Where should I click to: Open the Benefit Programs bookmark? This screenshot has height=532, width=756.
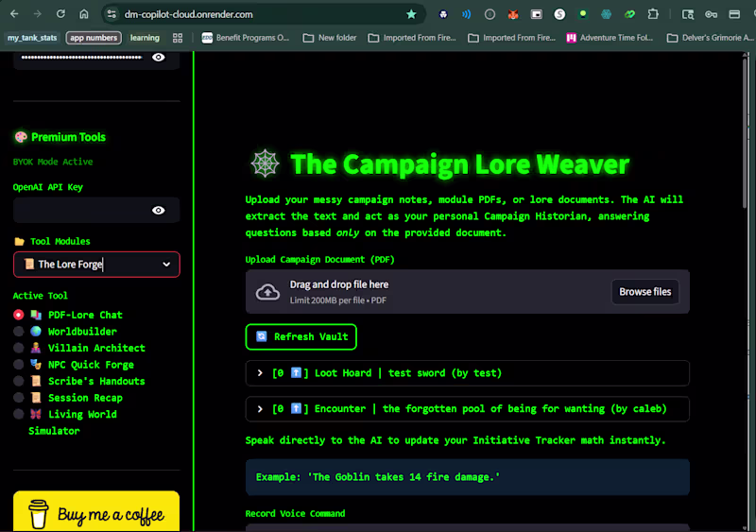246,38
